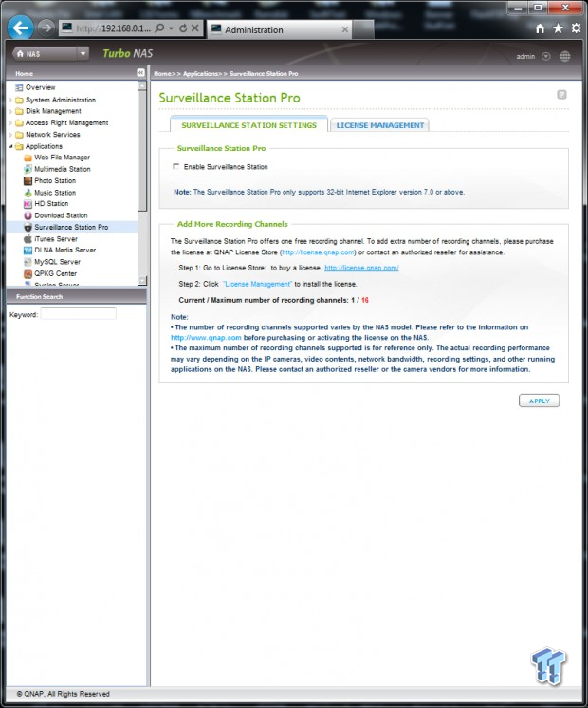This screenshot has height=708, width=588.
Task: Switch to License Management tab
Action: [x=380, y=125]
